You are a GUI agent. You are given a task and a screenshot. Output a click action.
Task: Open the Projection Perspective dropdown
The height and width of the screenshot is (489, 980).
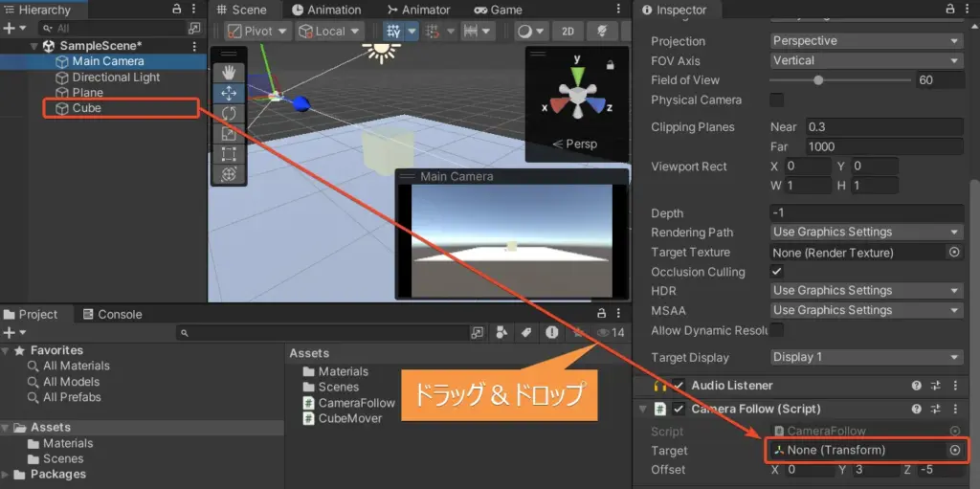pyautogui.click(x=867, y=40)
